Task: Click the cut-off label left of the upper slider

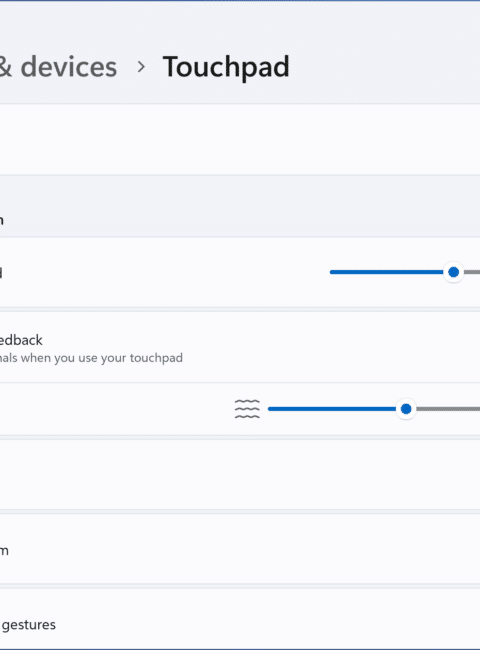Action: [x=1, y=272]
